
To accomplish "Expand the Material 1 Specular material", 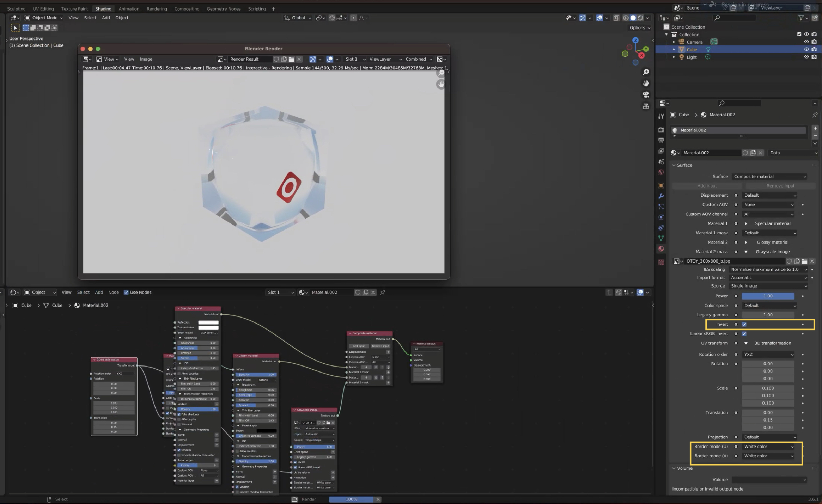I will pyautogui.click(x=746, y=223).
